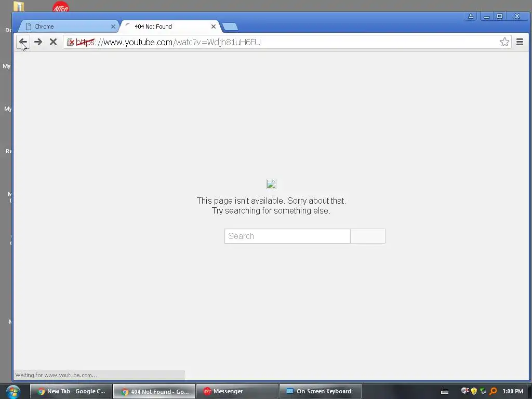
Task: Click the broken image placeholder on the page
Action: pos(271,184)
